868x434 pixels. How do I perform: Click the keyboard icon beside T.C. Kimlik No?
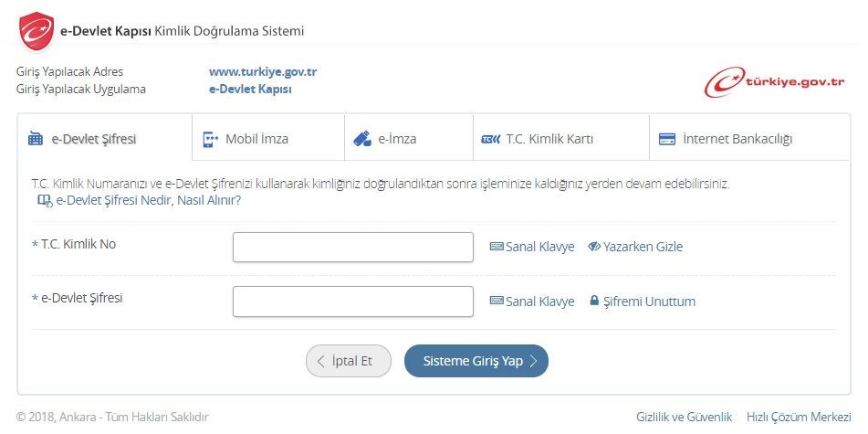pyautogui.click(x=497, y=247)
